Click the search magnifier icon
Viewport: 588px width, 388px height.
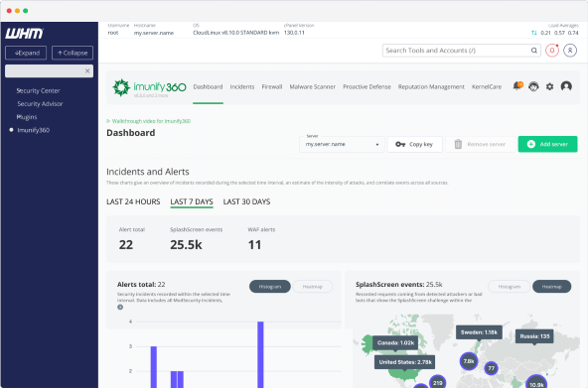534,51
